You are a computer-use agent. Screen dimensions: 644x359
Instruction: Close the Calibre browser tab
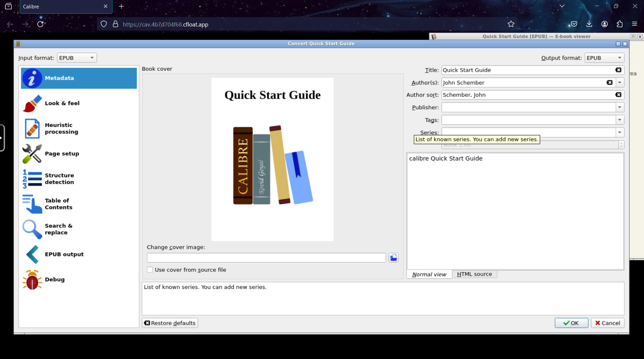pyautogui.click(x=105, y=6)
